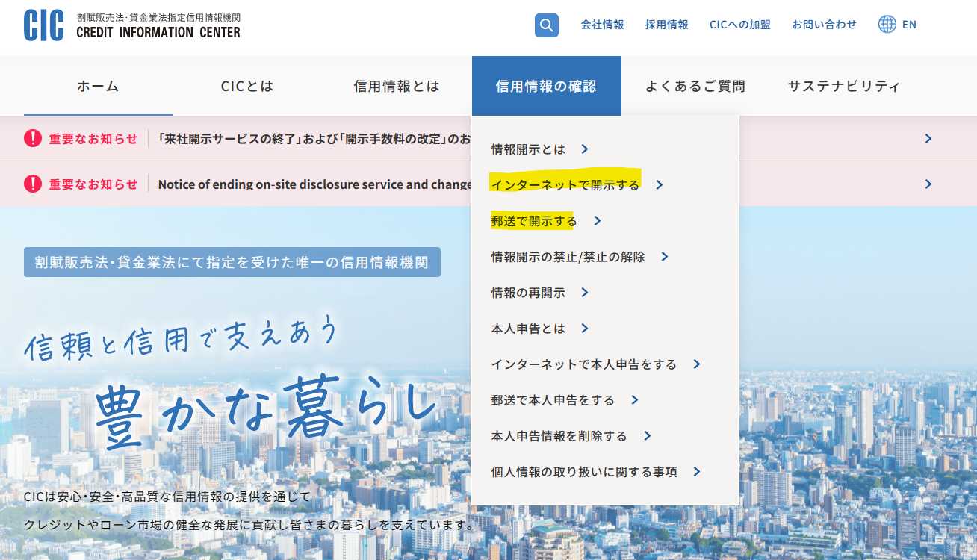The height and width of the screenshot is (560, 977).
Task: Click red exclamation icon on English notice
Action: (x=33, y=184)
